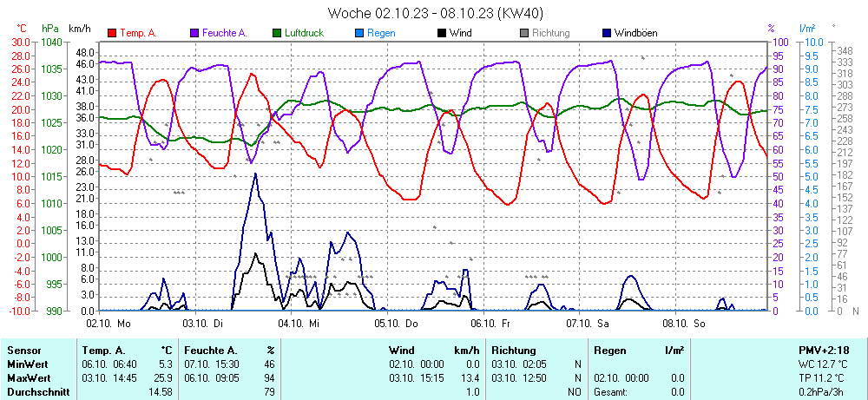Viewport: 868px width, 400px height.
Task: Click the red Temp. A. legend swatch
Action: click(x=112, y=33)
